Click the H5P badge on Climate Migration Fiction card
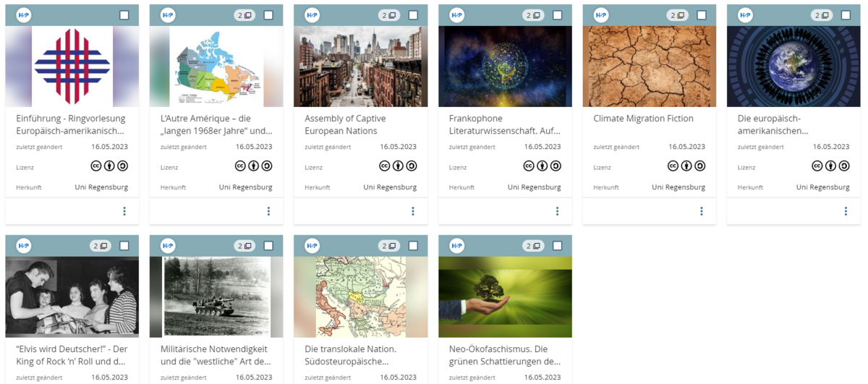Screen dimensions: 868x384 point(600,15)
